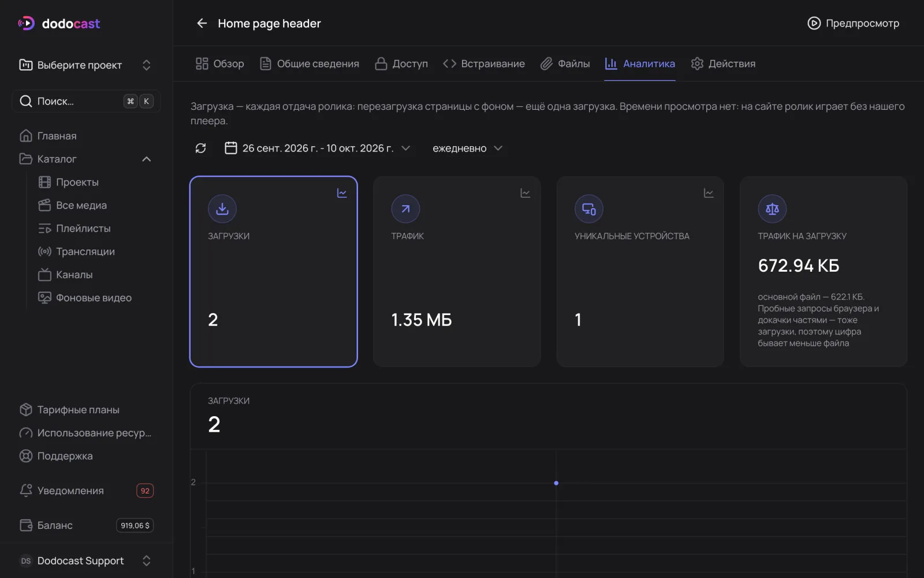The width and height of the screenshot is (924, 578).
Task: Collapse the Каталог section chevron
Action: (x=147, y=159)
